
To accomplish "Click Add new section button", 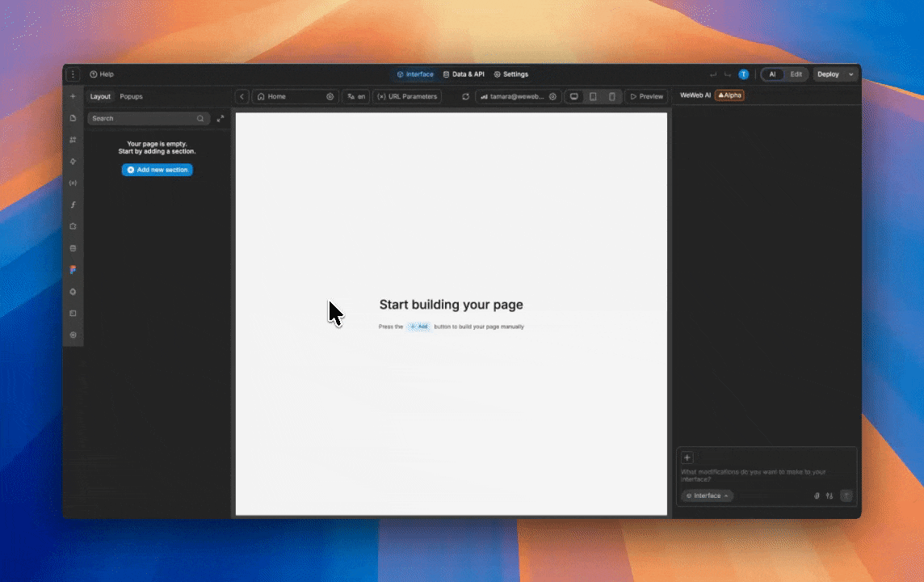I will (x=157, y=170).
